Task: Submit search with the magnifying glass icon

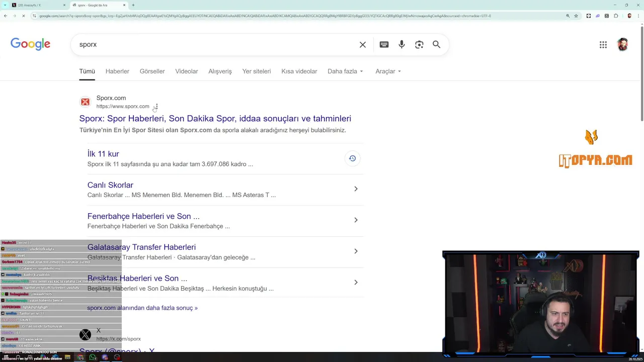Action: (437, 45)
